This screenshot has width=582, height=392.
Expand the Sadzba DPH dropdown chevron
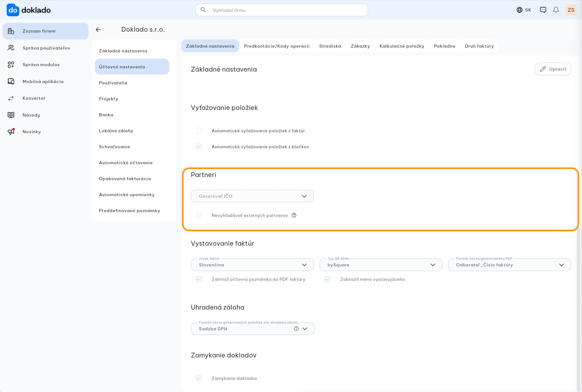(x=305, y=329)
